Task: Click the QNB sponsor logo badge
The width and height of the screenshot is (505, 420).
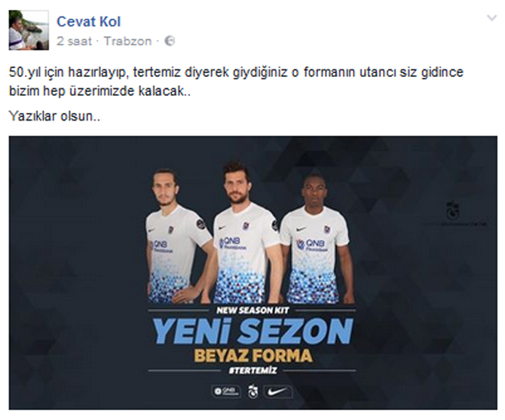Action: (x=226, y=391)
